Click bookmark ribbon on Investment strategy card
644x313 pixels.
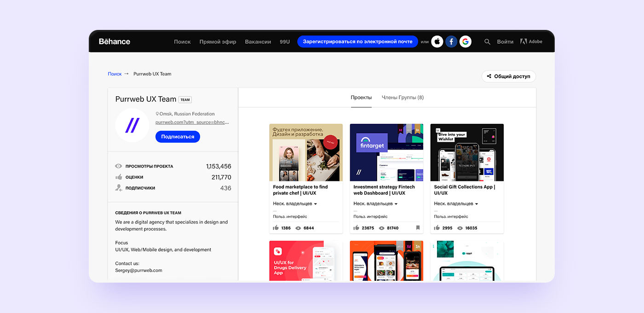tap(418, 228)
